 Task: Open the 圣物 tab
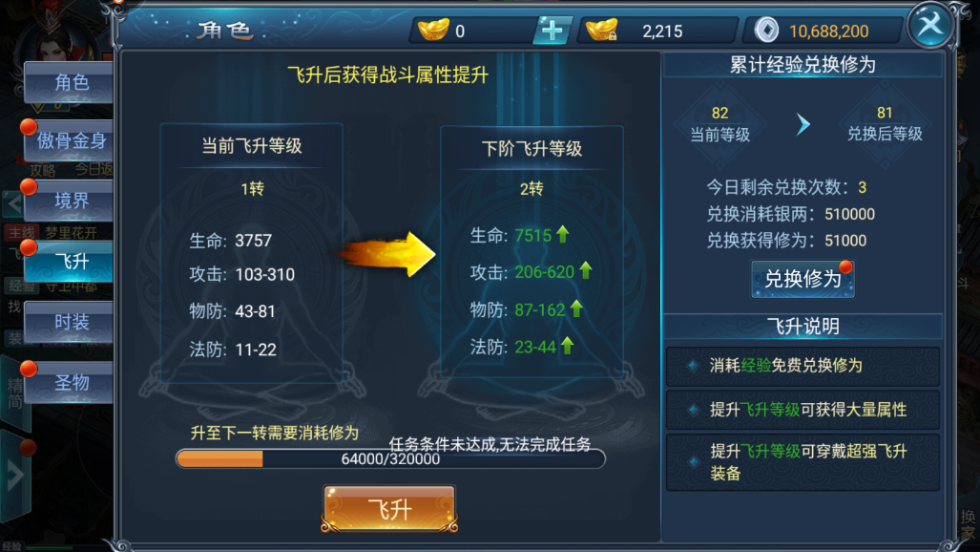70,382
